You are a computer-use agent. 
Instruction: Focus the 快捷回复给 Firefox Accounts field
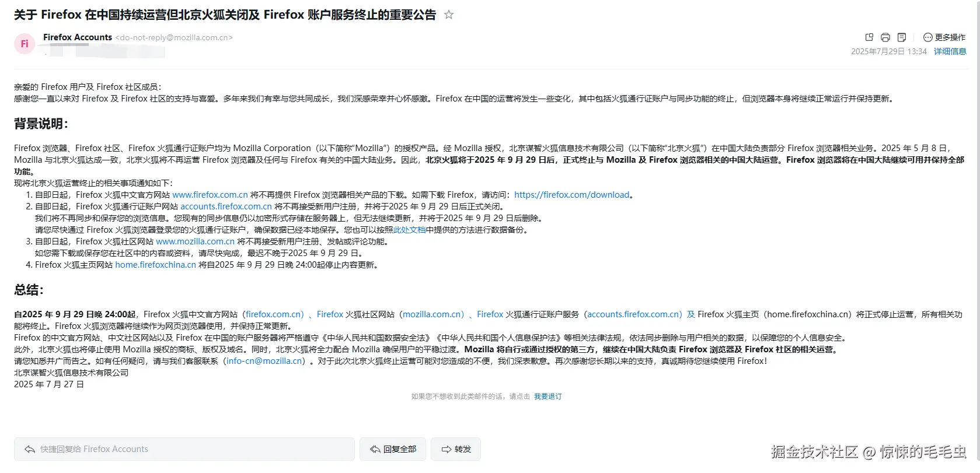(184, 449)
